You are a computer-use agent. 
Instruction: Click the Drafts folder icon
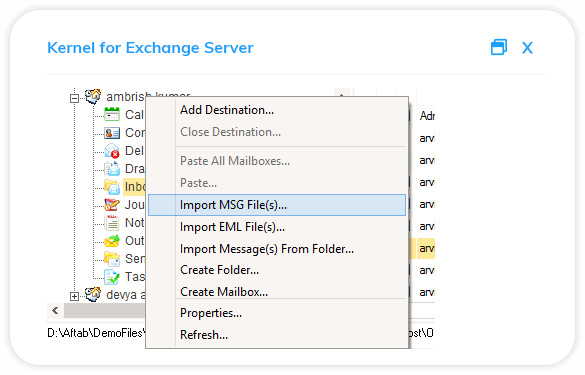(112, 169)
